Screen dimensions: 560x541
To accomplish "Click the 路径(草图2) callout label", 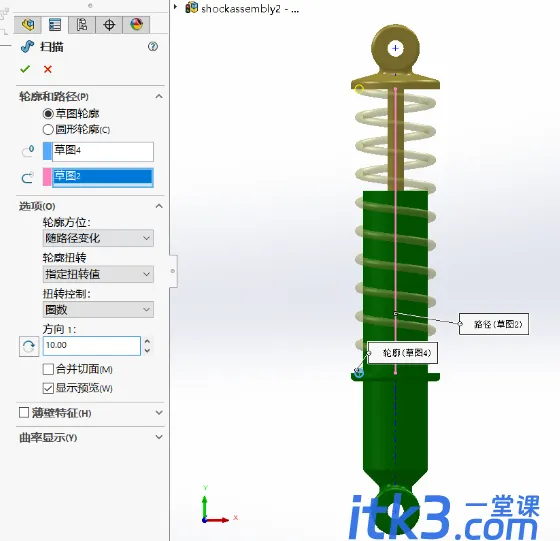I will (x=494, y=324).
